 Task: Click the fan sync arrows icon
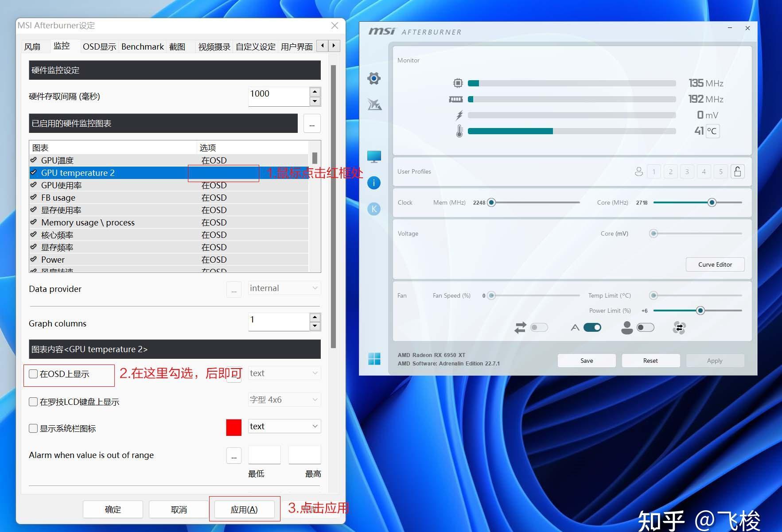pos(520,328)
